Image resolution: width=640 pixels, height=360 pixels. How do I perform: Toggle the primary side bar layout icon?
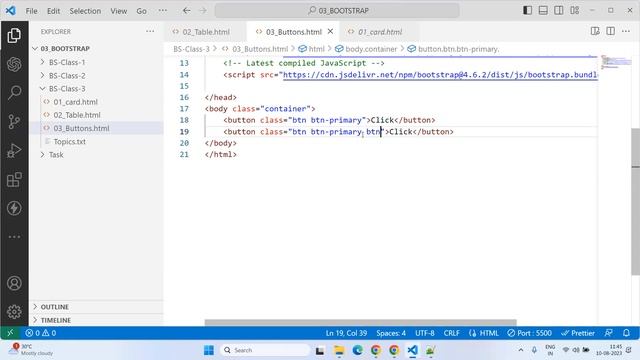(x=527, y=10)
